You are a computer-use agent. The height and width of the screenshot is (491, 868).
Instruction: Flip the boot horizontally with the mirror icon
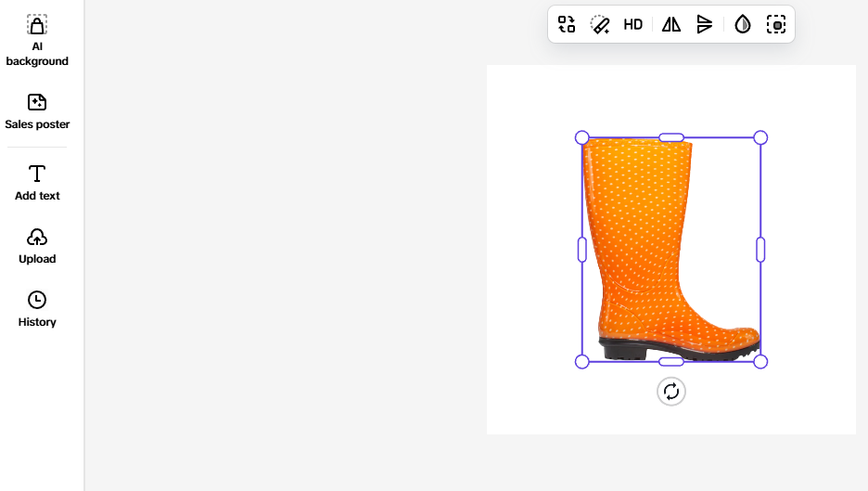point(670,24)
